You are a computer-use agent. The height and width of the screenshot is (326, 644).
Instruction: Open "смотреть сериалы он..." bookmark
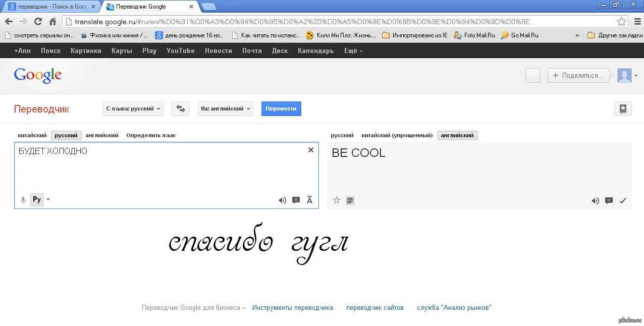point(39,35)
